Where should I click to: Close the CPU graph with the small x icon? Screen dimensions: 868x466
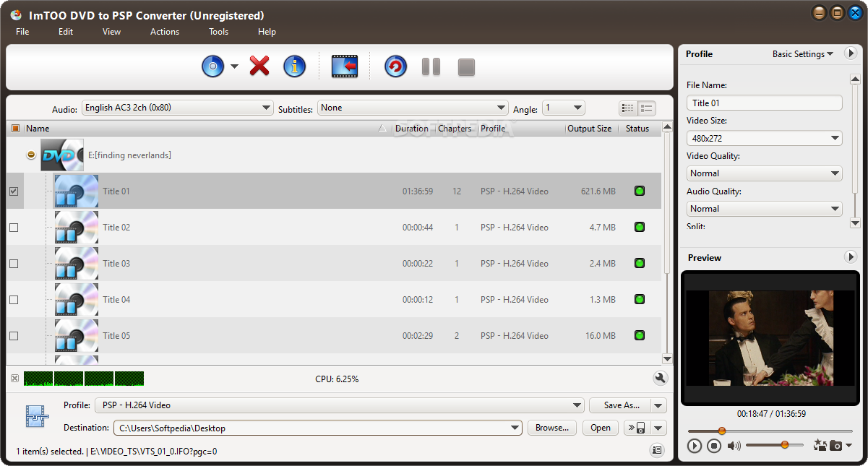(x=14, y=378)
